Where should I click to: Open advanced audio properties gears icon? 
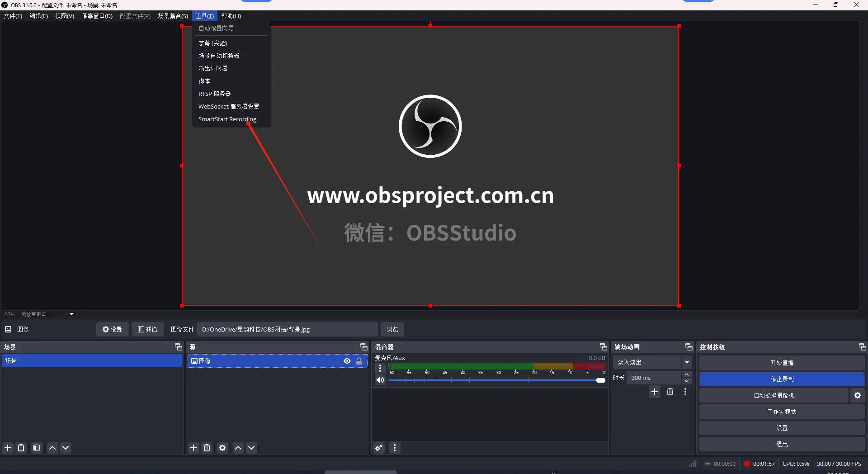click(x=379, y=448)
